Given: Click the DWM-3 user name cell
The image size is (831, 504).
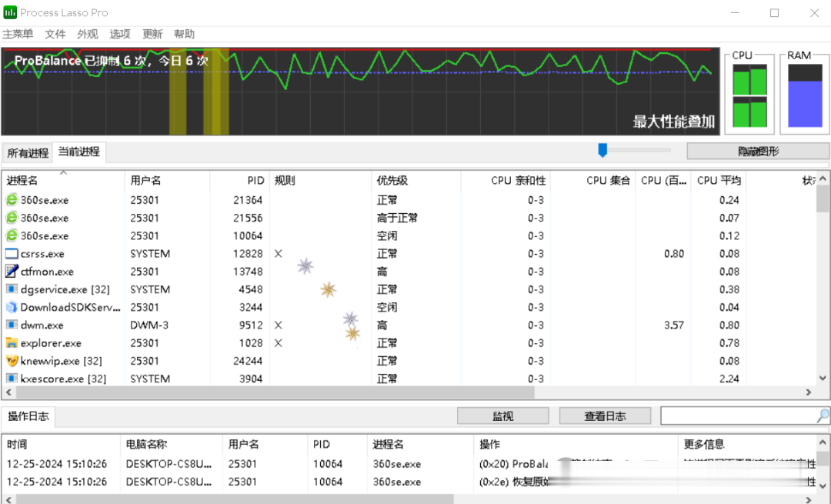Looking at the screenshot, I should 149,325.
